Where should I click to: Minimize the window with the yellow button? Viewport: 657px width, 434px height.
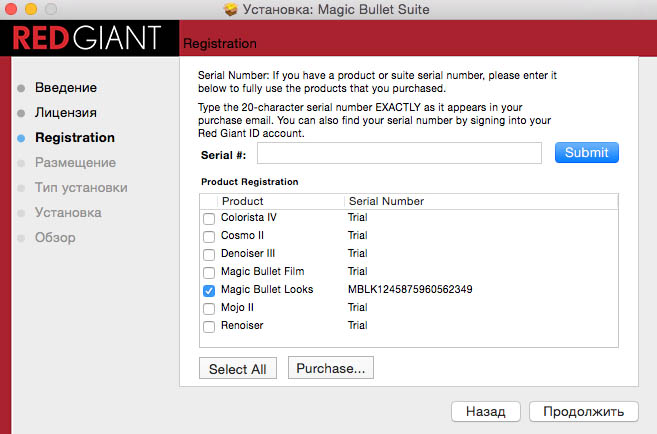click(31, 9)
